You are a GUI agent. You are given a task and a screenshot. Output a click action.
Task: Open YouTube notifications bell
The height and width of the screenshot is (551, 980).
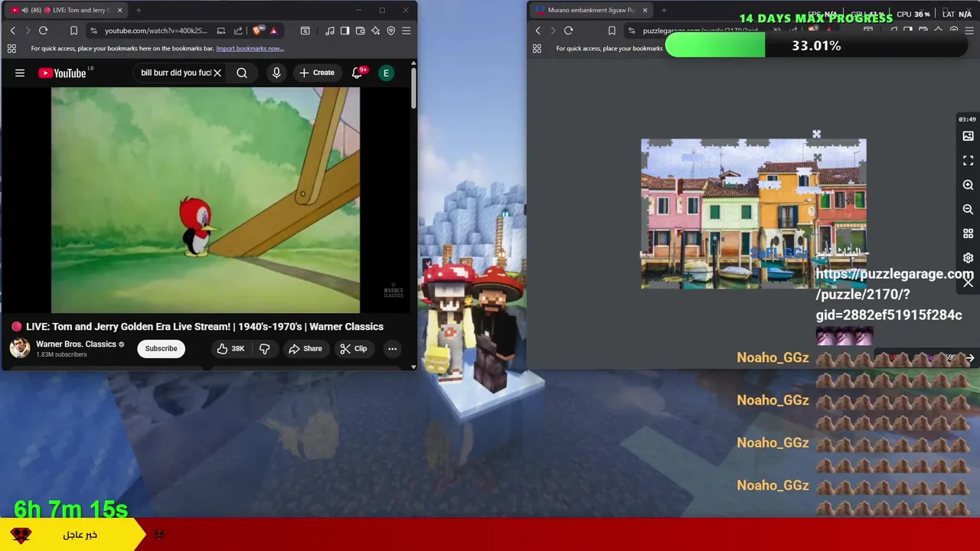click(357, 73)
